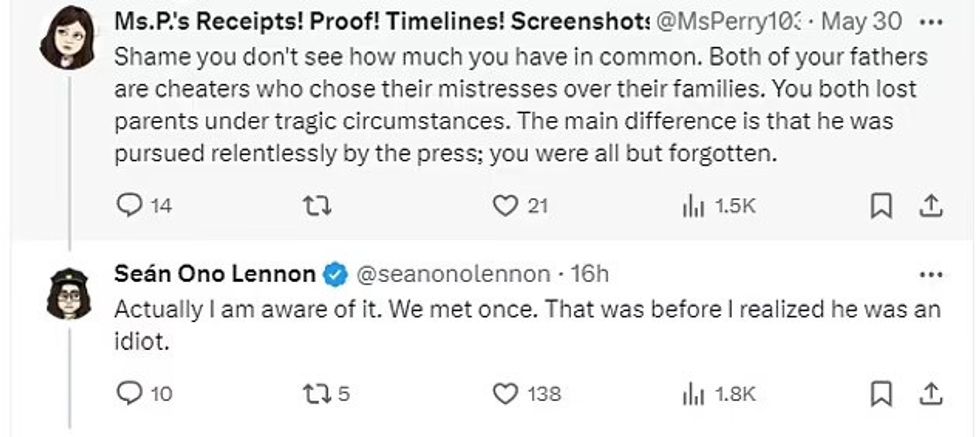Share Ms.P's tweet

930,206
